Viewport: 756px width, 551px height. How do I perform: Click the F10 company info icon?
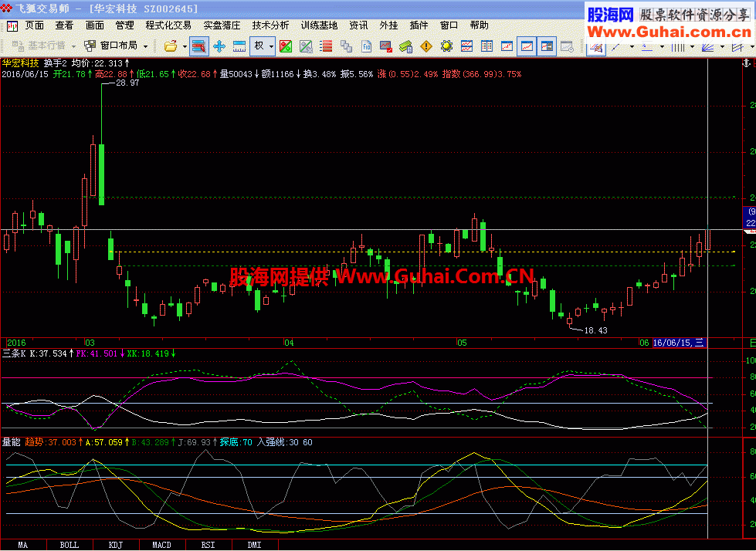click(367, 46)
